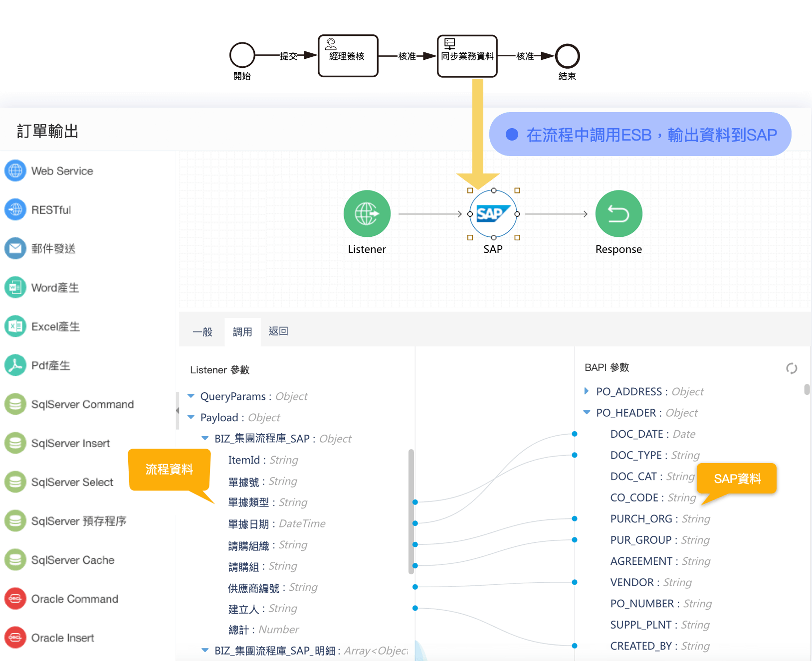Click the 經理簽核 task box
Viewport: 812px width, 661px height.
[348, 56]
